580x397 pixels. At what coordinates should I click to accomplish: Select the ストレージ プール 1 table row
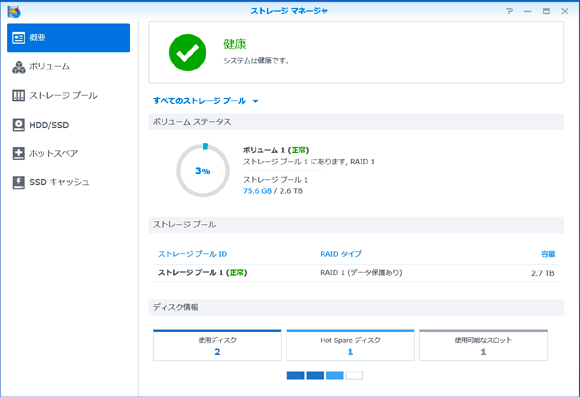[356, 273]
